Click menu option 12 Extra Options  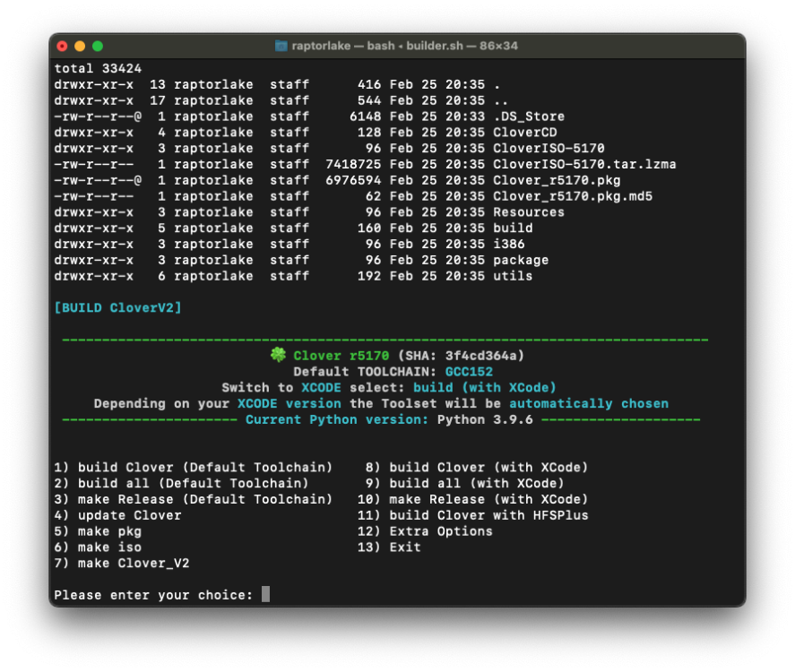pos(425,531)
